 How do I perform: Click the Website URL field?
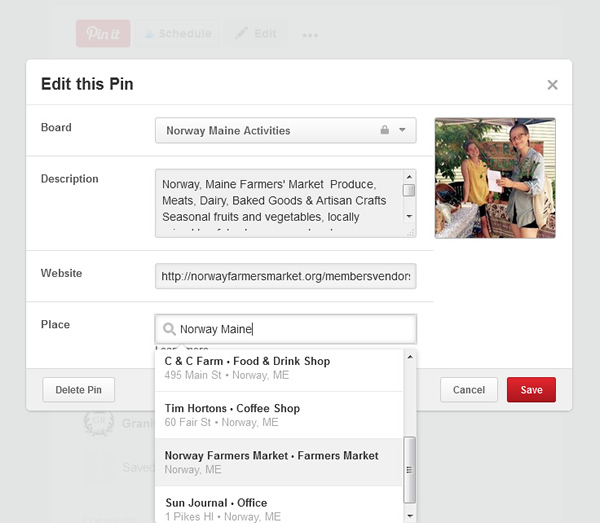(285, 276)
